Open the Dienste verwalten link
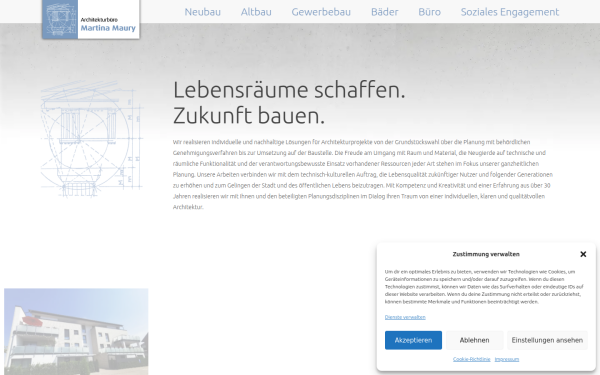The width and height of the screenshot is (600, 375). pos(405,317)
